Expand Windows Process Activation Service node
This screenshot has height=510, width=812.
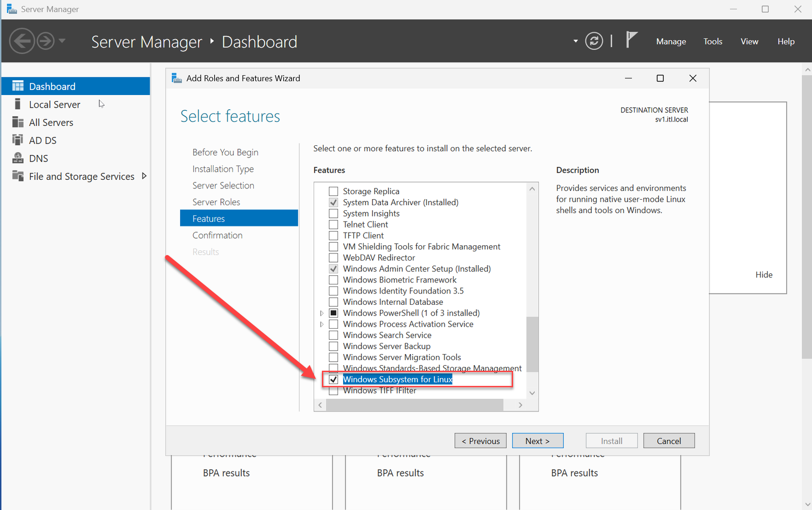[x=322, y=324]
